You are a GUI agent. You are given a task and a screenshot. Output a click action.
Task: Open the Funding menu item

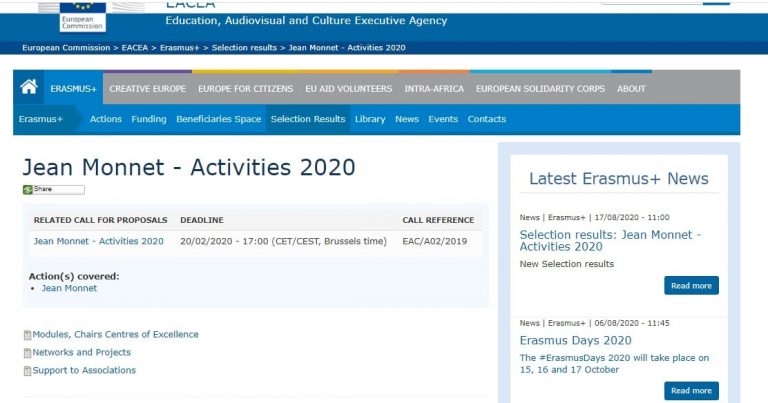pos(149,119)
